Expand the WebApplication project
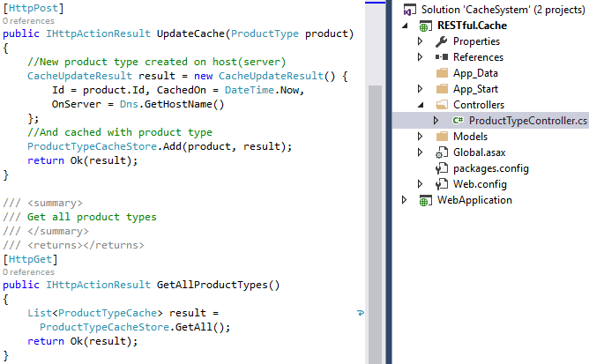589x364 pixels. pyautogui.click(x=405, y=200)
